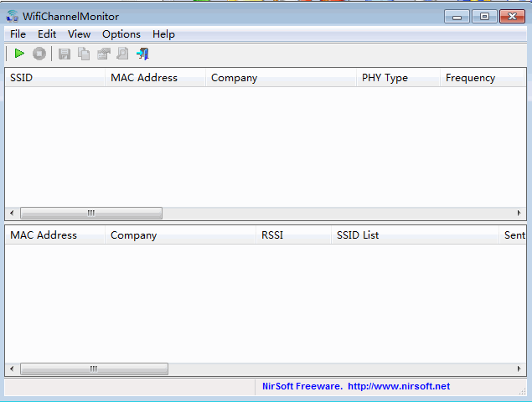Sort lower pane by RSSI column
Screen dimensions: 532x402
[293, 235]
